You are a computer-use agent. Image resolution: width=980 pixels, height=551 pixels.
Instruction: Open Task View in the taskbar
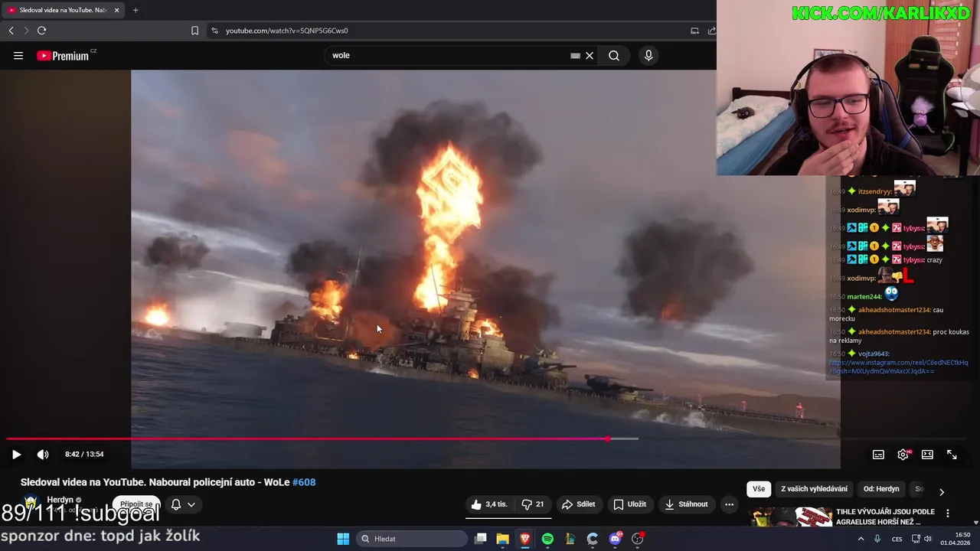click(x=480, y=539)
